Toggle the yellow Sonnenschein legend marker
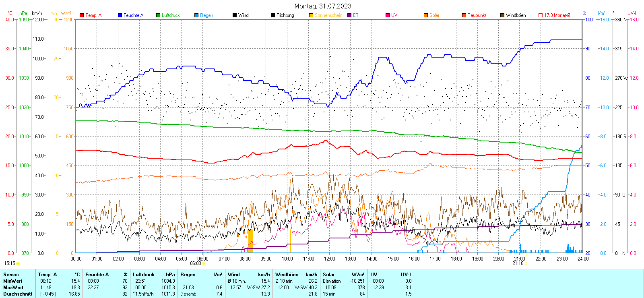The image size is (644, 298). pos(311,15)
